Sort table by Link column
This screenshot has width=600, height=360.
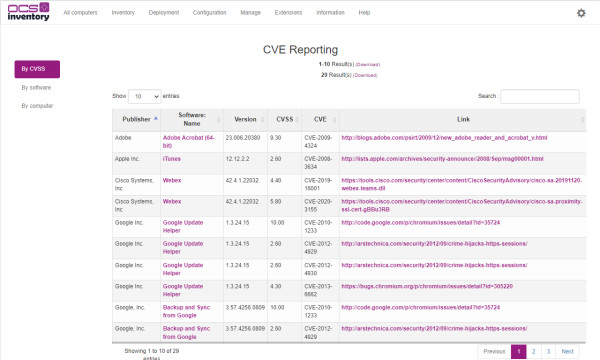(x=463, y=119)
